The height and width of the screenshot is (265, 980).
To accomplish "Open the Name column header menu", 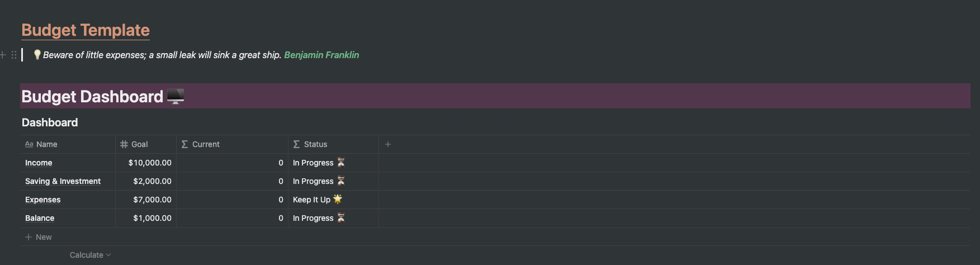I will click(46, 144).
